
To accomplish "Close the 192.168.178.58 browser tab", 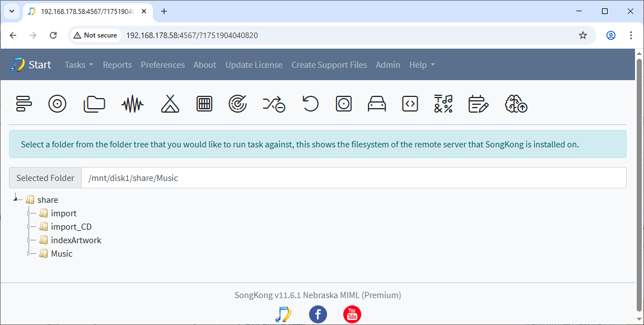I will (144, 12).
